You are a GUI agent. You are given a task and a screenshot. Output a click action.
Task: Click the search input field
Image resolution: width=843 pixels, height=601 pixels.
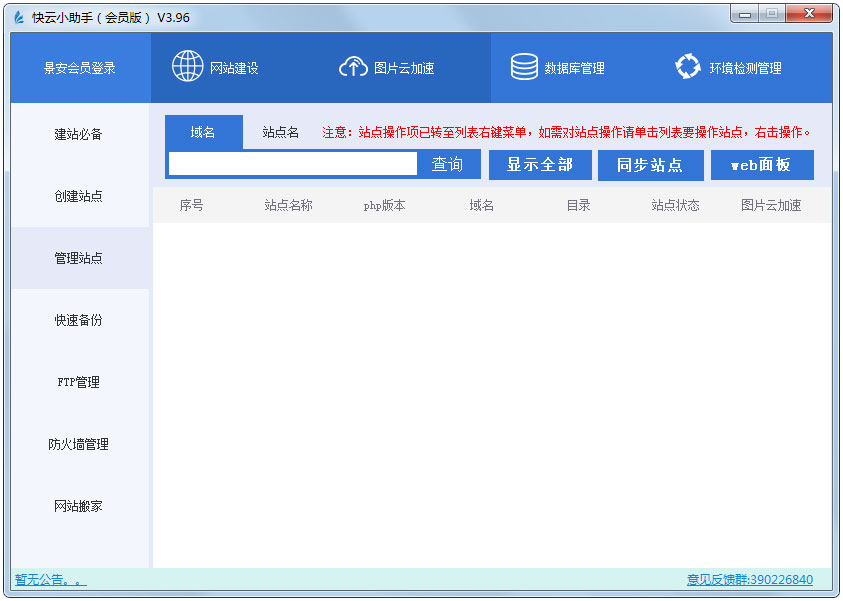(292, 164)
